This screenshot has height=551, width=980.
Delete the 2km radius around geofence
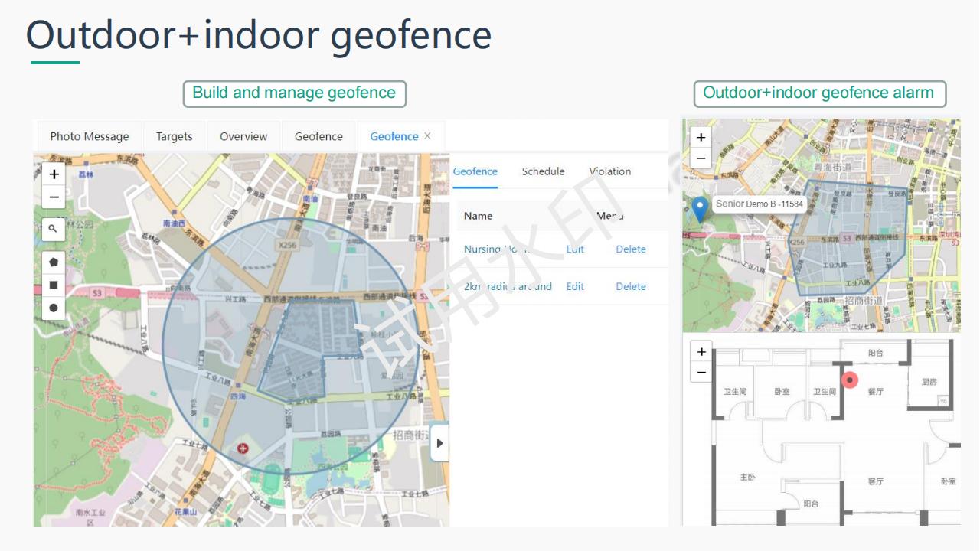pyautogui.click(x=631, y=286)
